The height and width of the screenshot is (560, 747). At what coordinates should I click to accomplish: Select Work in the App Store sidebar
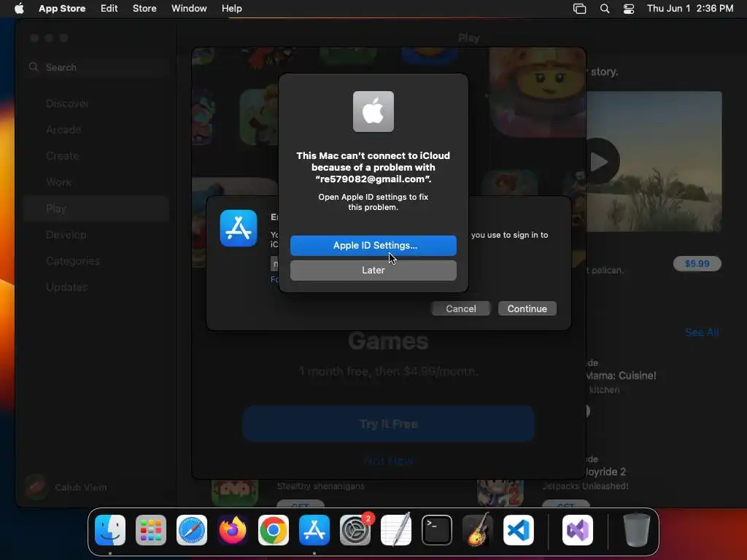click(96, 182)
